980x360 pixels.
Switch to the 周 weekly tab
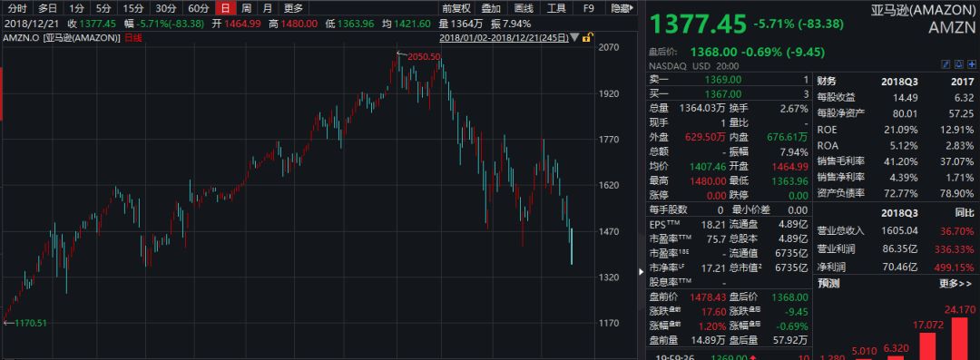pos(247,8)
